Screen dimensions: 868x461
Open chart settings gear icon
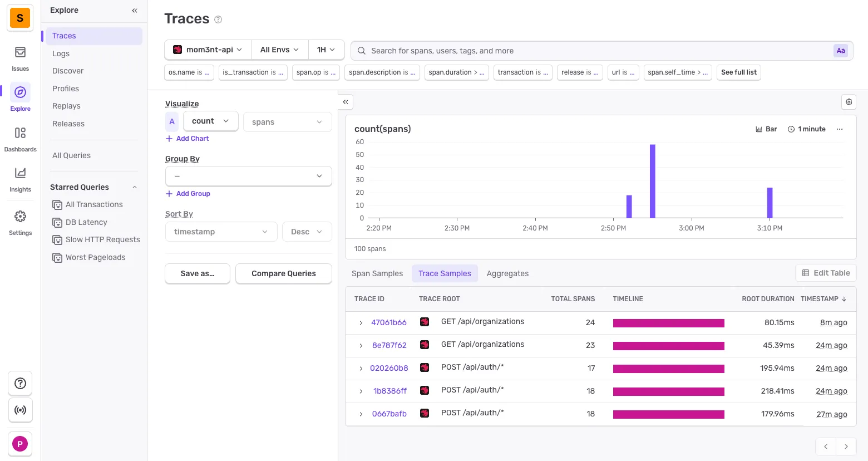coord(849,102)
